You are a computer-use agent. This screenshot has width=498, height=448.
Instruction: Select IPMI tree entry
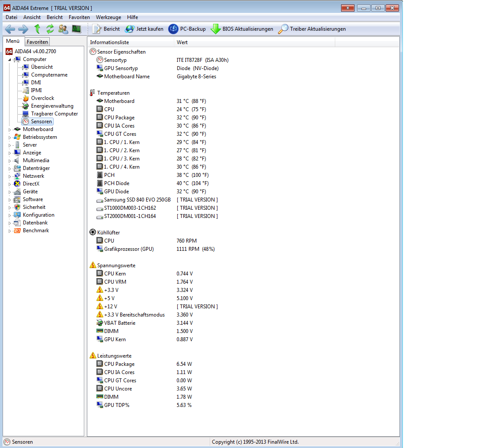tap(36, 90)
